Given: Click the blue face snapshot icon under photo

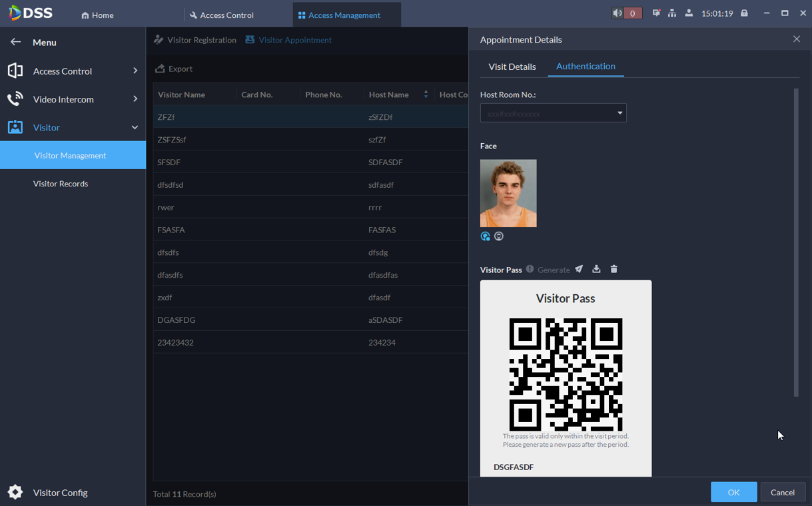Looking at the screenshot, I should coord(485,236).
